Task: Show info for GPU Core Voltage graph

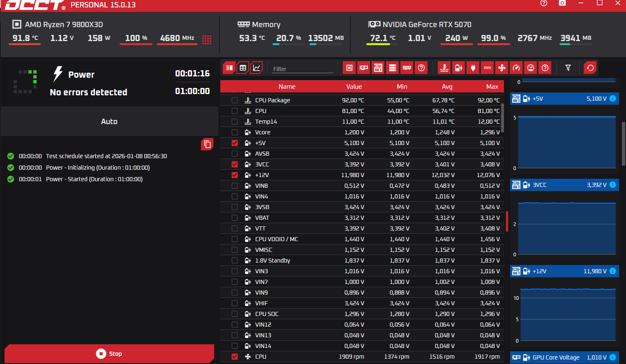Action: tap(612, 357)
